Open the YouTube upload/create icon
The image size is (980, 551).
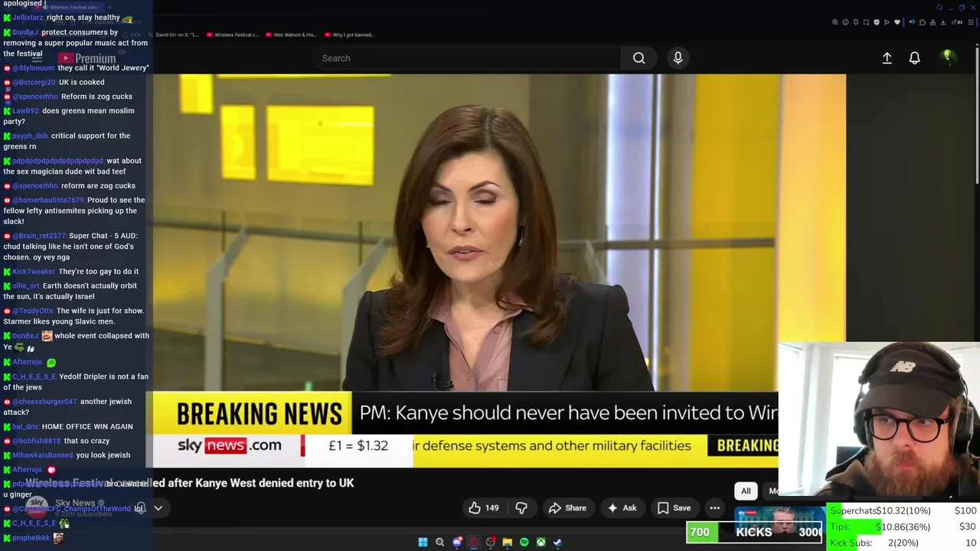887,58
